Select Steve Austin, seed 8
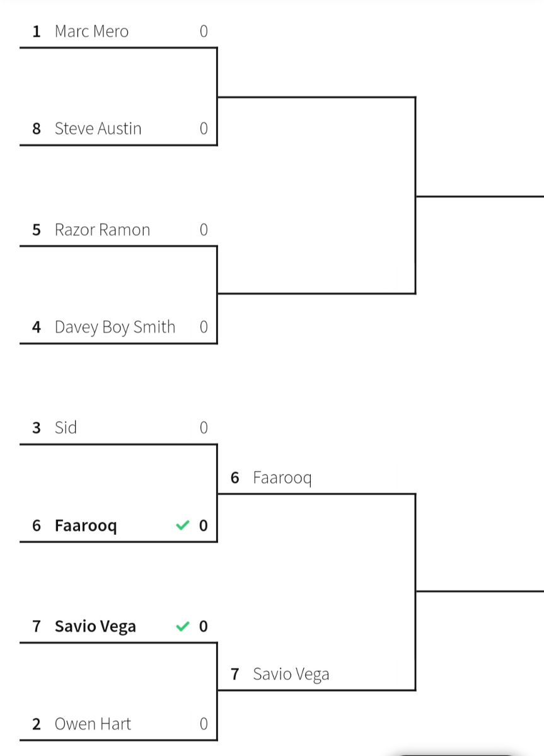Screen dimensions: 544x756 click(119, 129)
